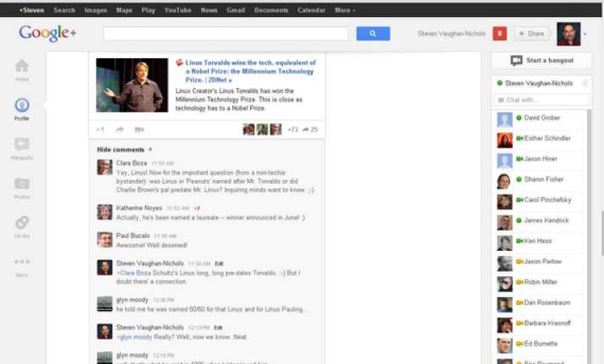Screen dimensions: 604x364
Task: Click the +73 count on the post
Action: coord(293,129)
